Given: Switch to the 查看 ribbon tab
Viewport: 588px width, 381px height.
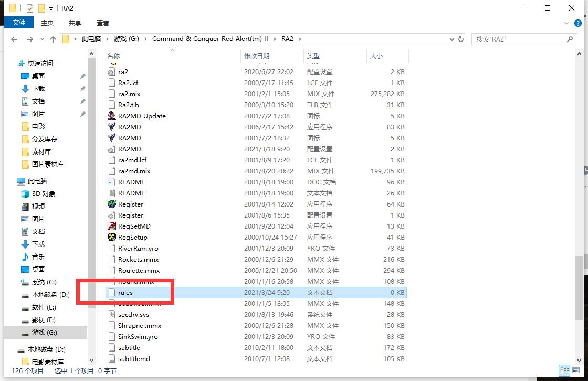Looking at the screenshot, I should (102, 23).
